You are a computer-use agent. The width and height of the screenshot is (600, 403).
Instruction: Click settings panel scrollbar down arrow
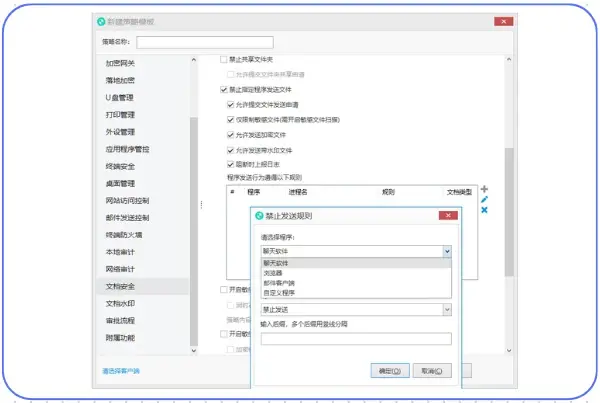[509, 350]
